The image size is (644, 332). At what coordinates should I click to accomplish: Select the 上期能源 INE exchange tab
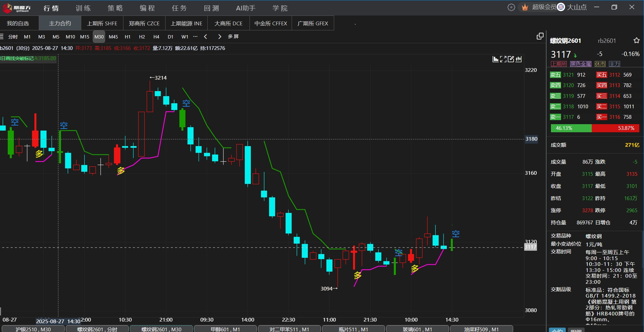click(186, 23)
